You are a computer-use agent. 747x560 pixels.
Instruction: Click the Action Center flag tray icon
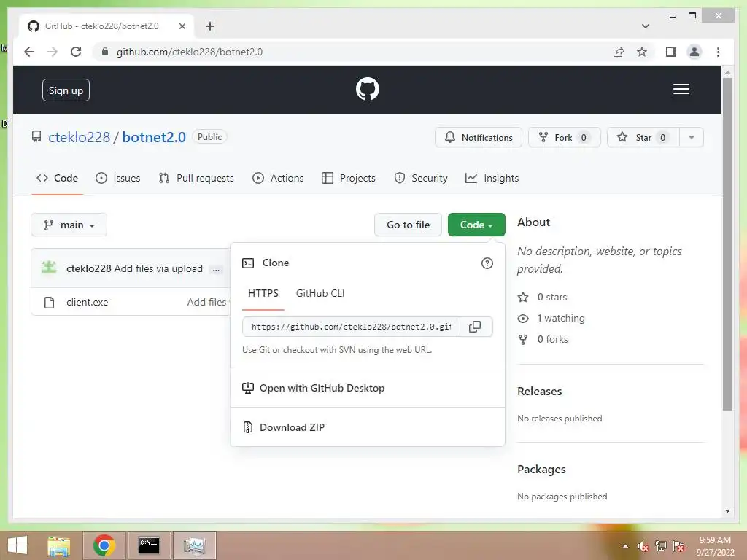coord(678,546)
